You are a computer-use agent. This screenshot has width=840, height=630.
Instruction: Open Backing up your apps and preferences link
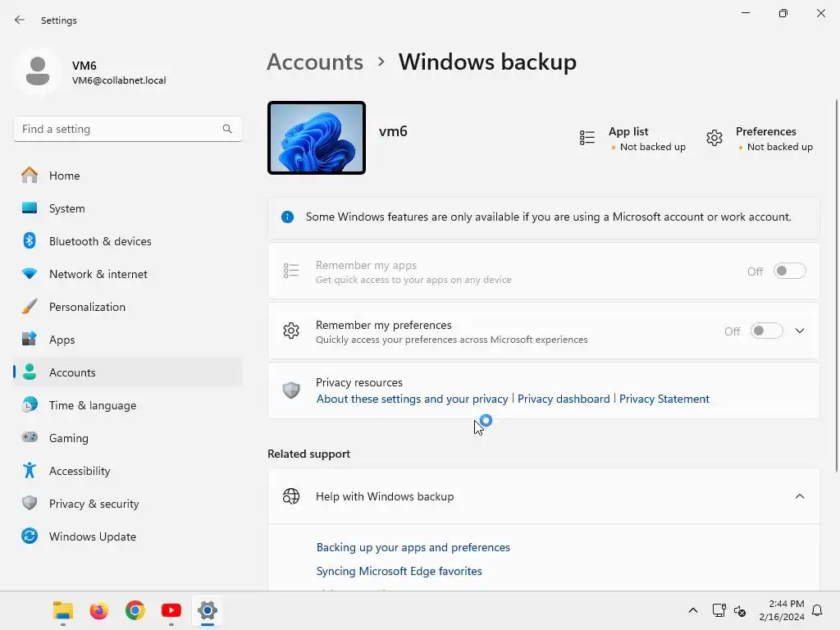point(413,547)
